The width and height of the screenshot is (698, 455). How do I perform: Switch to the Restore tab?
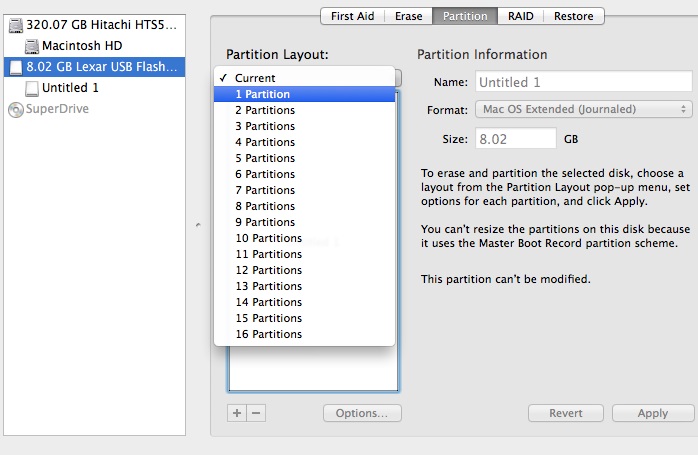pos(573,16)
